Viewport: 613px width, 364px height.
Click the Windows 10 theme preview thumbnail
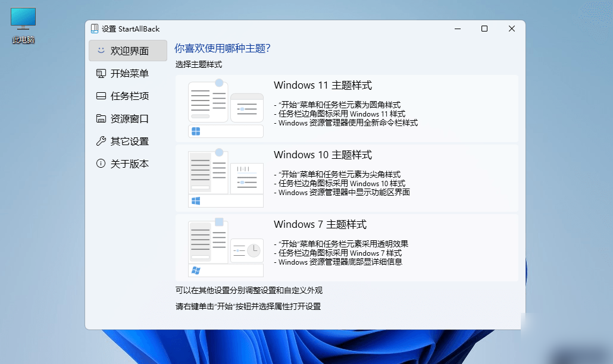[226, 178]
